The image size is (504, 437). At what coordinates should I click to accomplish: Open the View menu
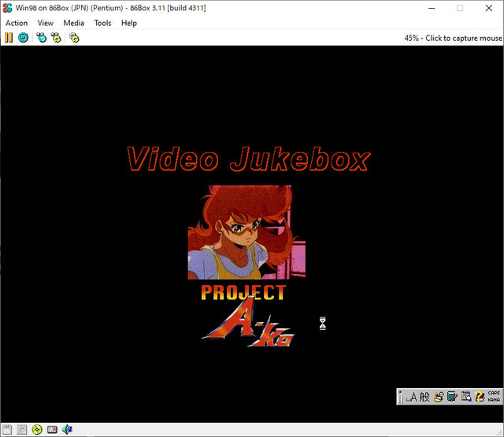coord(46,23)
